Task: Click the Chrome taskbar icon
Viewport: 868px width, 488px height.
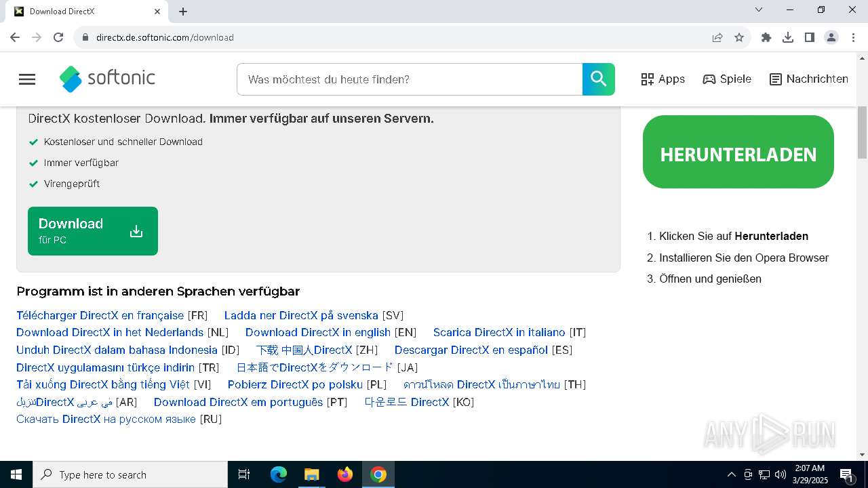Action: [378, 474]
